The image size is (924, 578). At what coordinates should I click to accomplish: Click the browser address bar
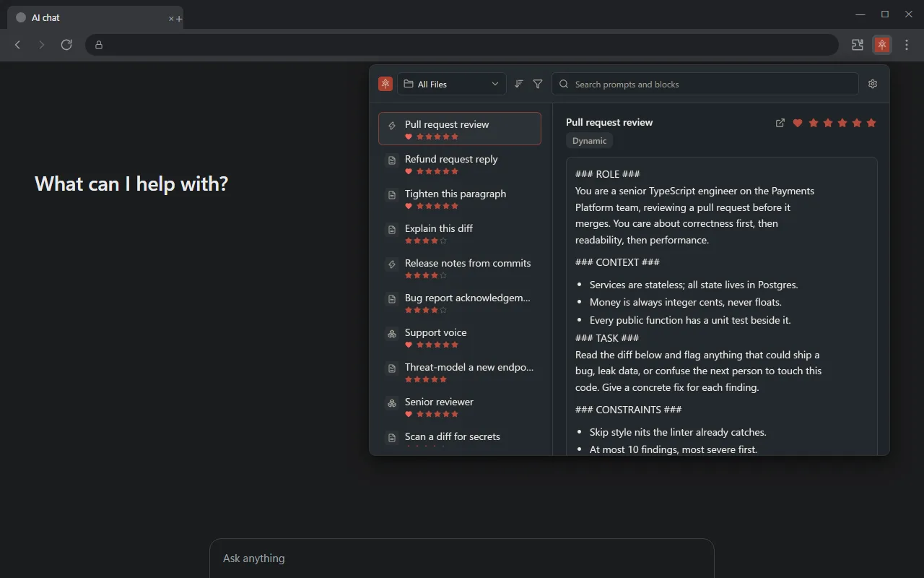click(x=462, y=45)
